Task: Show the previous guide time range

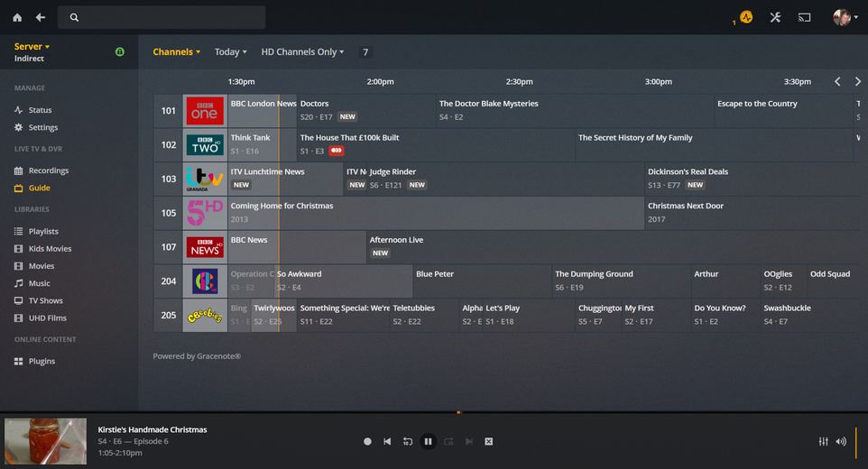Action: tap(837, 81)
